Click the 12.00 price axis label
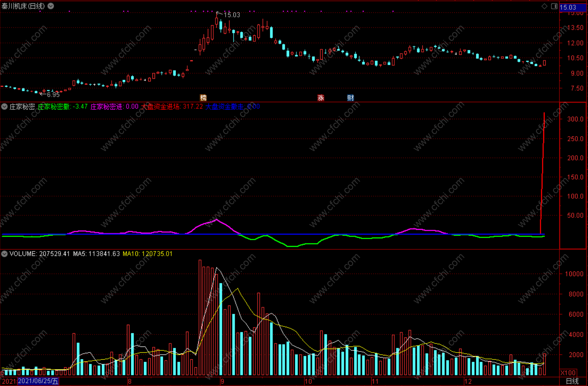 click(575, 43)
